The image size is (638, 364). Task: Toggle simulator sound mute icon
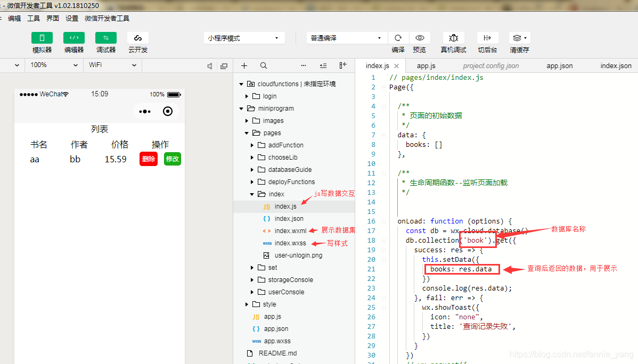coord(209,66)
